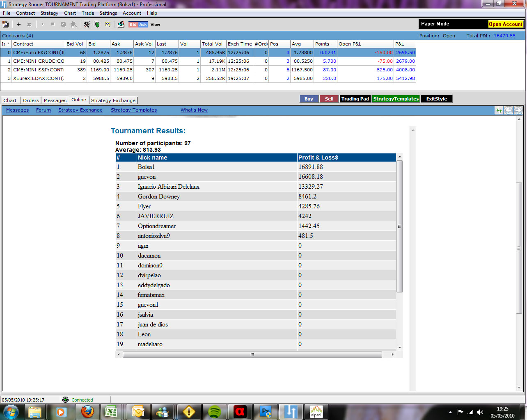Click the results table vertical scrollbar
The height and width of the screenshot is (420, 527).
tap(400, 226)
